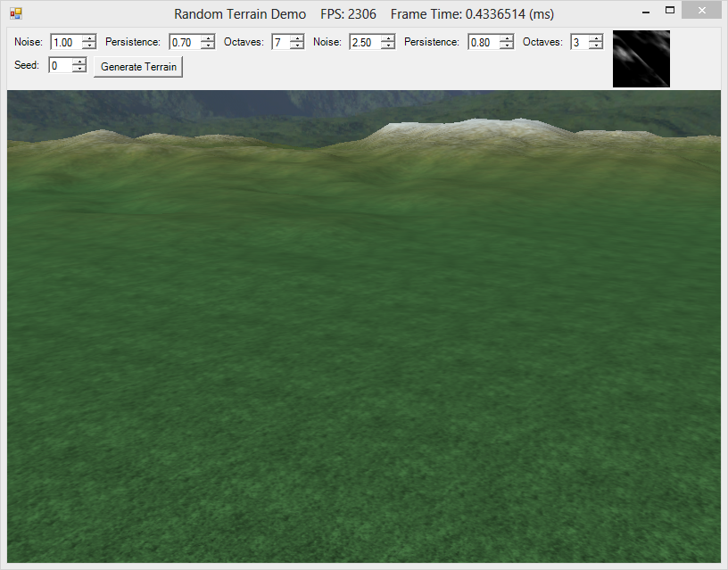The image size is (728, 570).
Task: Decrease second Noise value 2.50
Action: (388, 45)
